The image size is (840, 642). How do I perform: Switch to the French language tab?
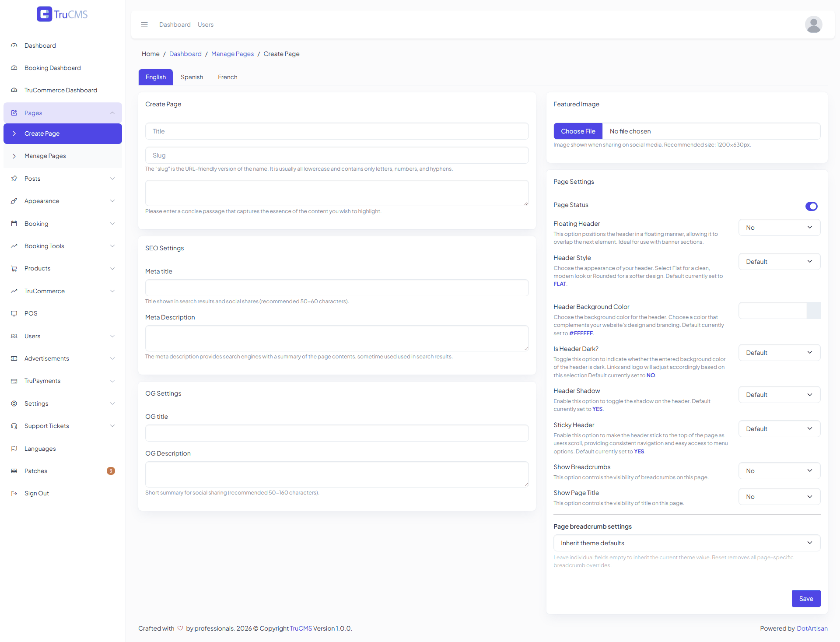227,77
